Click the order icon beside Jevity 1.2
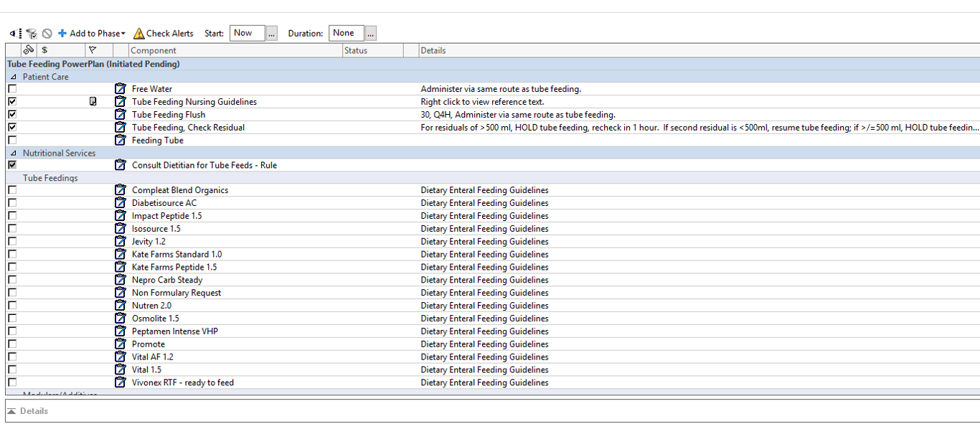The image size is (980, 424). [x=121, y=242]
